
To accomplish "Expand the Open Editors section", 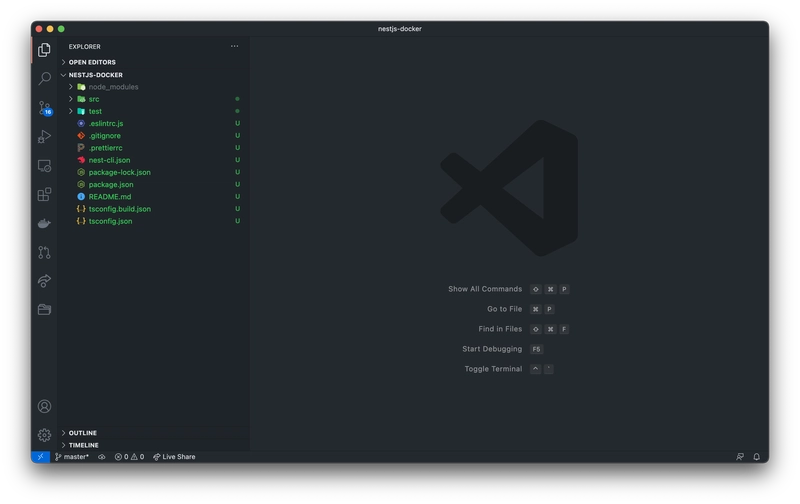I will [153, 62].
